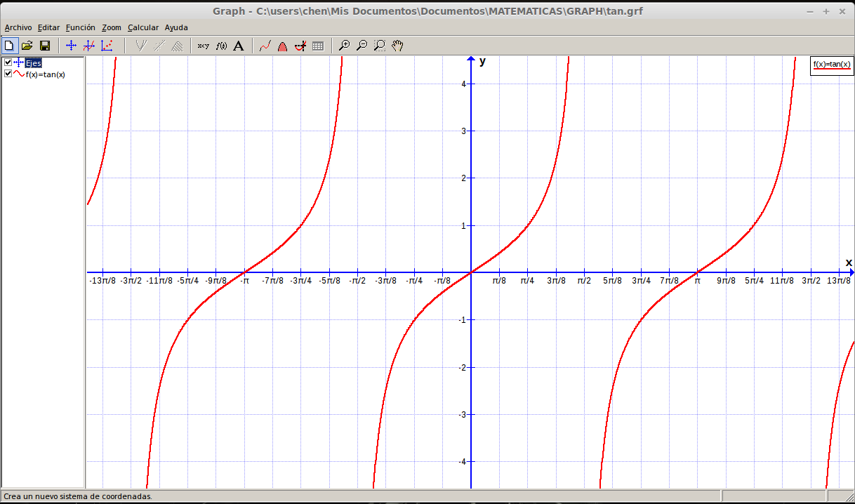The width and height of the screenshot is (855, 504).
Task: Click the New coordinate system icon
Action: (9, 46)
